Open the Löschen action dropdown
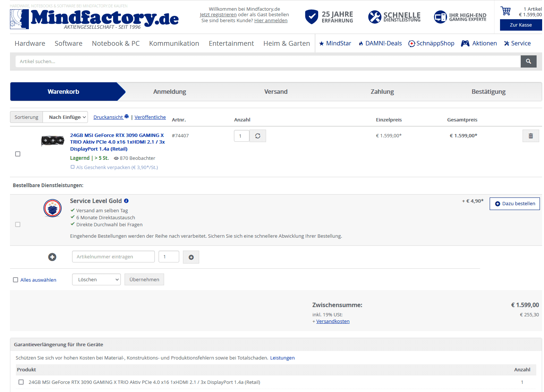This screenshot has height=392, width=544. pyautogui.click(x=96, y=279)
